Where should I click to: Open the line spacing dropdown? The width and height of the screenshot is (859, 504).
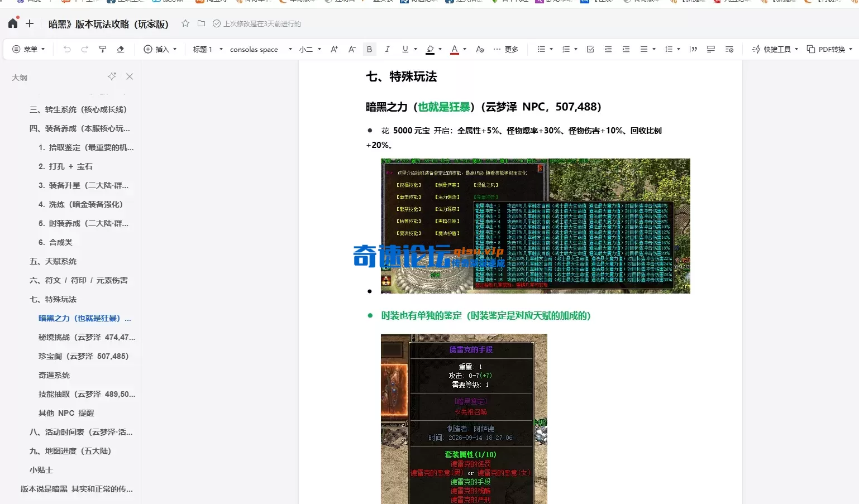[672, 49]
